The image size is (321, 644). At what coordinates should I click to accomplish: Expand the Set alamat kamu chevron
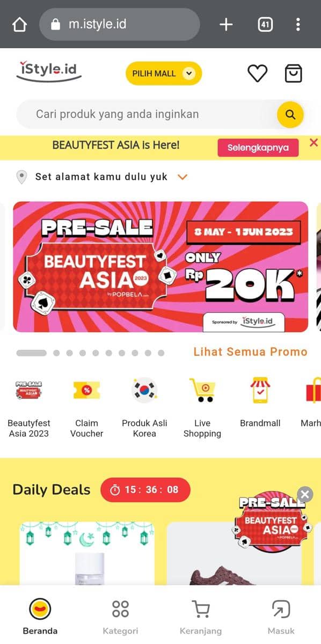pos(183,177)
